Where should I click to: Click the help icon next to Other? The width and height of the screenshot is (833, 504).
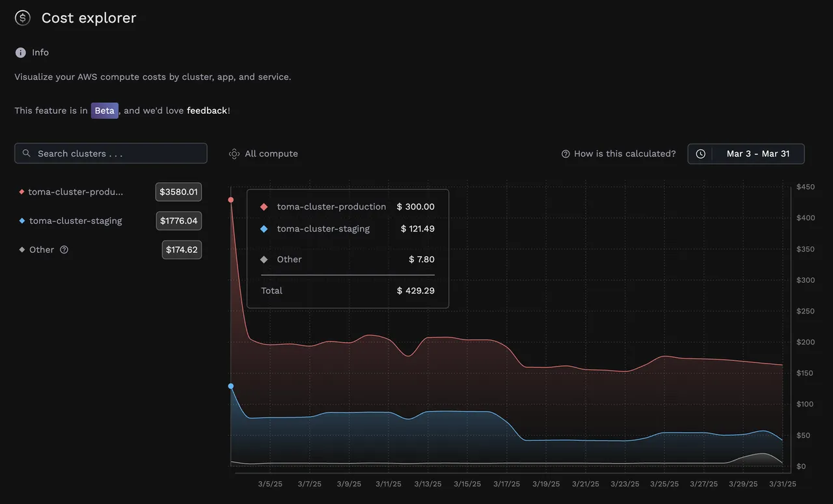point(64,250)
